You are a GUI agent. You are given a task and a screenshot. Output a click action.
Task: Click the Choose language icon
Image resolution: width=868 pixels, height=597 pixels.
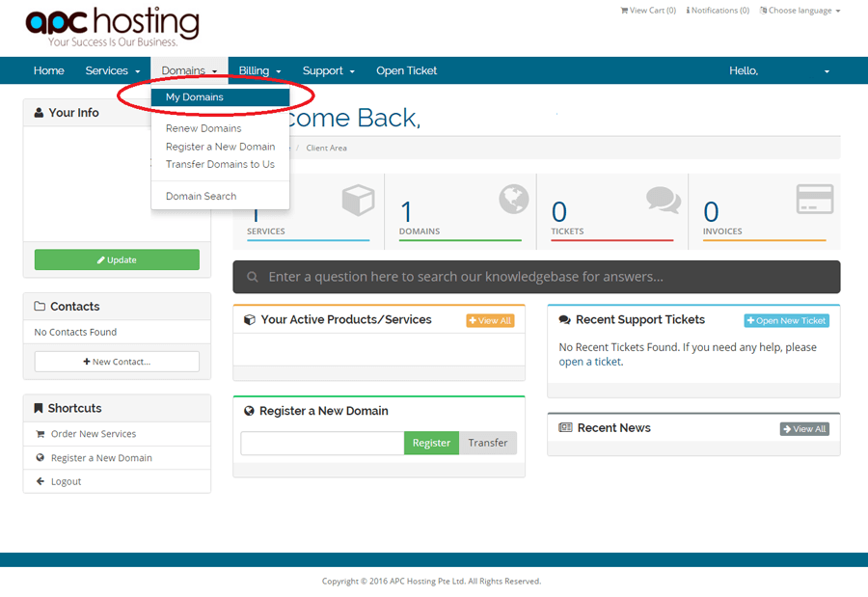click(x=764, y=11)
